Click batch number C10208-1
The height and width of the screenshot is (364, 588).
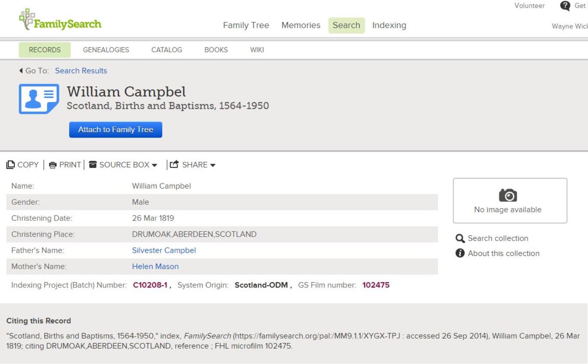pyautogui.click(x=150, y=285)
